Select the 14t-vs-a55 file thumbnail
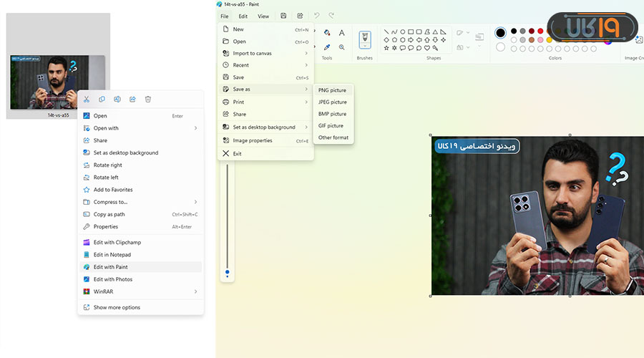Image resolution: width=644 pixels, height=358 pixels. click(58, 82)
